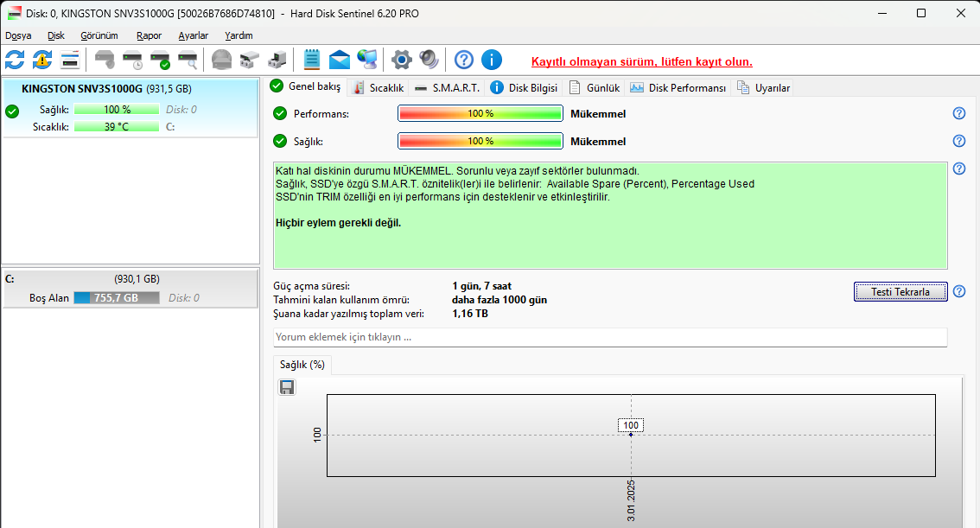Click the disk with clock icon
This screenshot has height=528, width=980.
[x=132, y=60]
